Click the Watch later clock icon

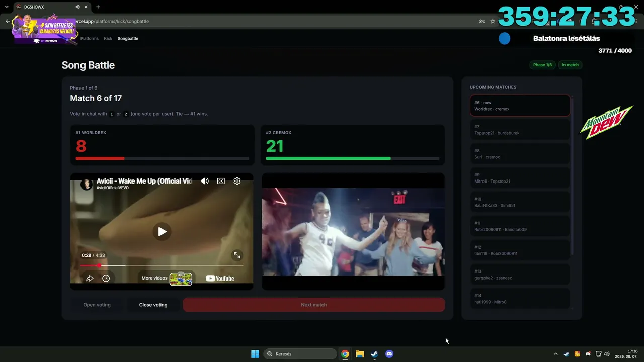click(106, 278)
